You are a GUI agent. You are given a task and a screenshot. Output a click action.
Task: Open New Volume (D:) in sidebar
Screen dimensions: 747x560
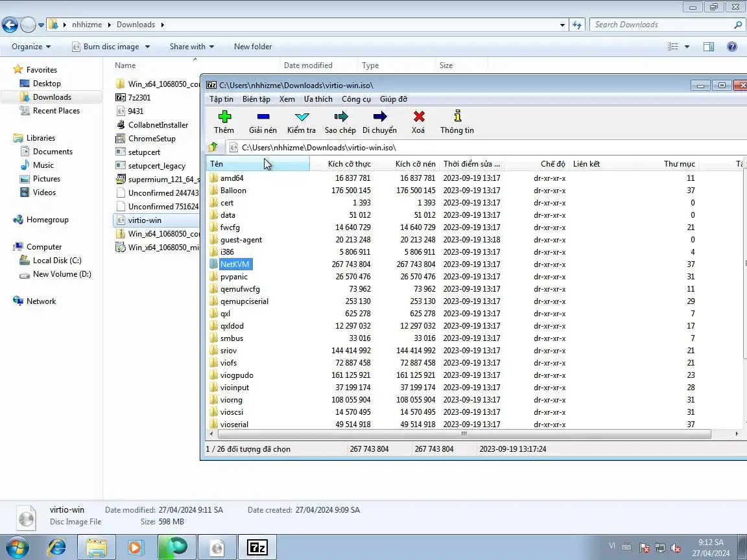point(62,274)
